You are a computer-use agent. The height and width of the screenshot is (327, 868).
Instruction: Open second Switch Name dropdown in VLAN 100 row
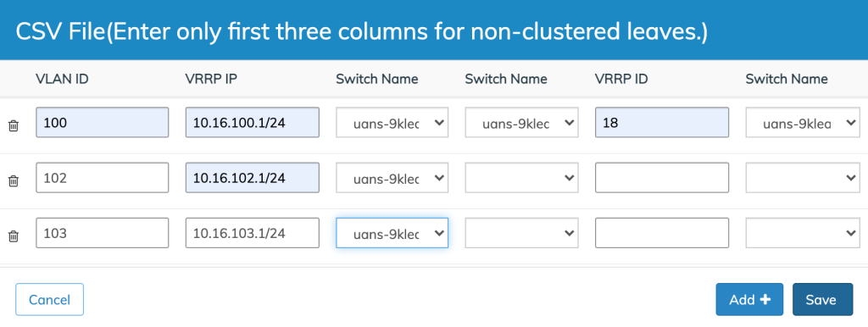[521, 122]
